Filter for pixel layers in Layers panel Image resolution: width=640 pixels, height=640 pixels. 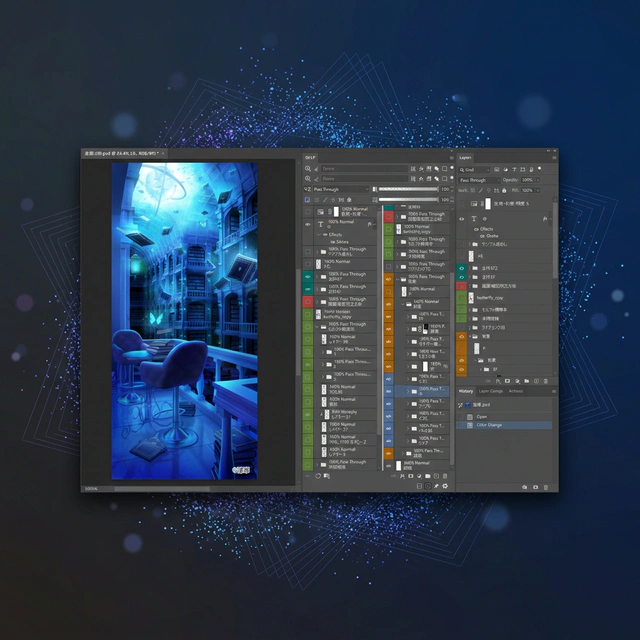point(496,169)
